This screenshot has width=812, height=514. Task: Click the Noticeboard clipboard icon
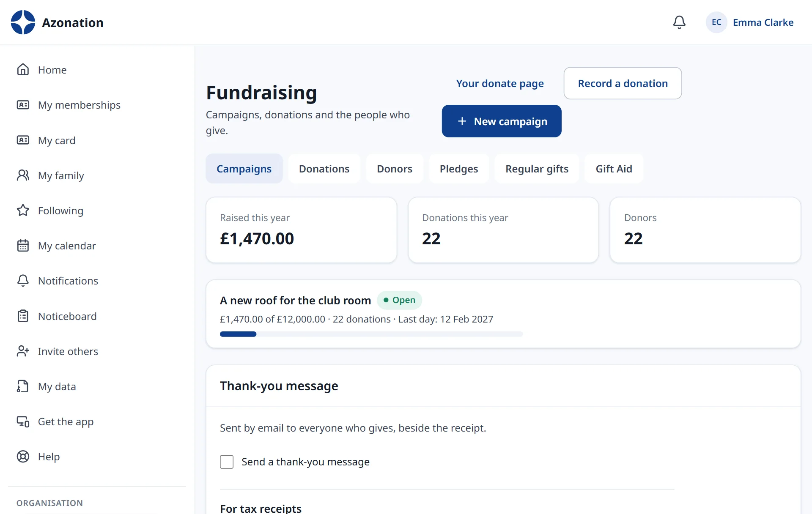23,316
